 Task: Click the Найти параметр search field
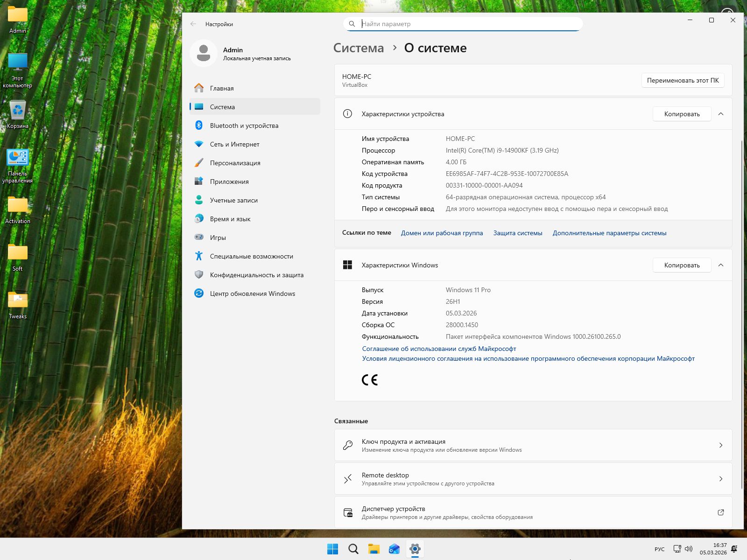tap(467, 24)
